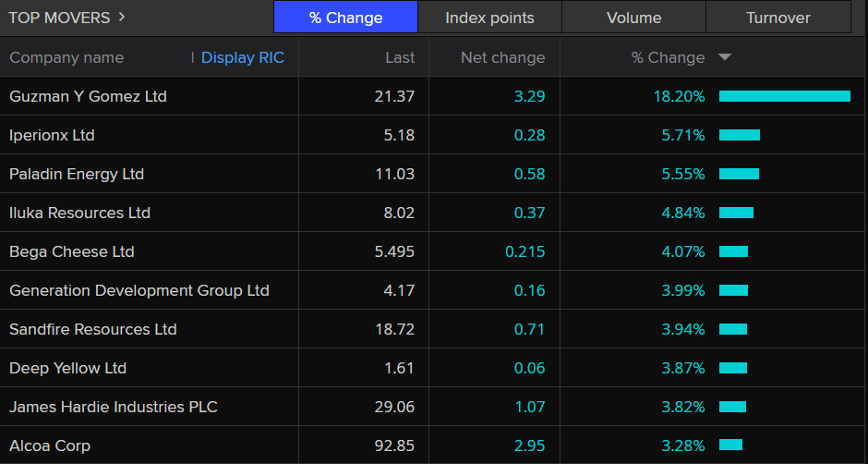Image resolution: width=868 pixels, height=464 pixels.
Task: Click last price 11.03
Action: point(394,174)
